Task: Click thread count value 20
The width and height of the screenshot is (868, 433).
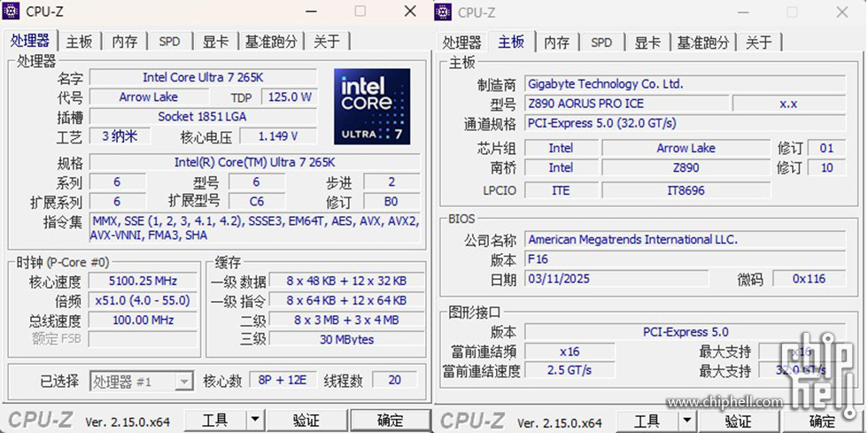Action: tap(395, 381)
